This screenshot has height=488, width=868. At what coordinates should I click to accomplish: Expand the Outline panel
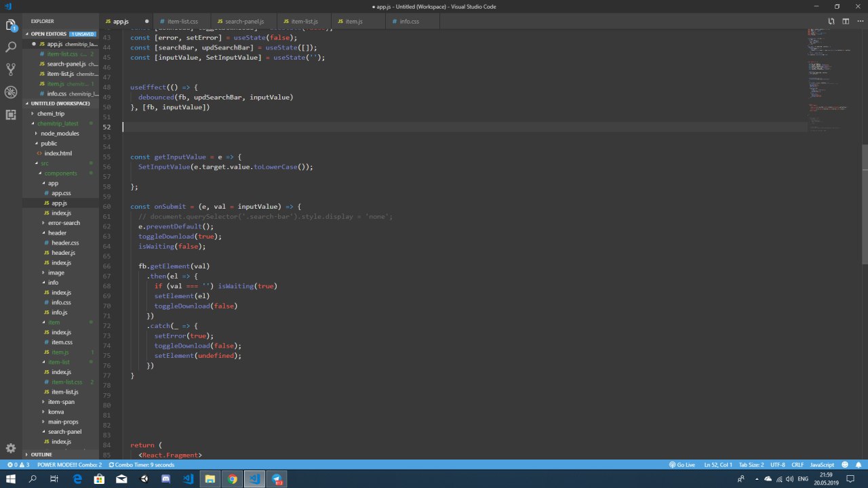pyautogui.click(x=41, y=454)
